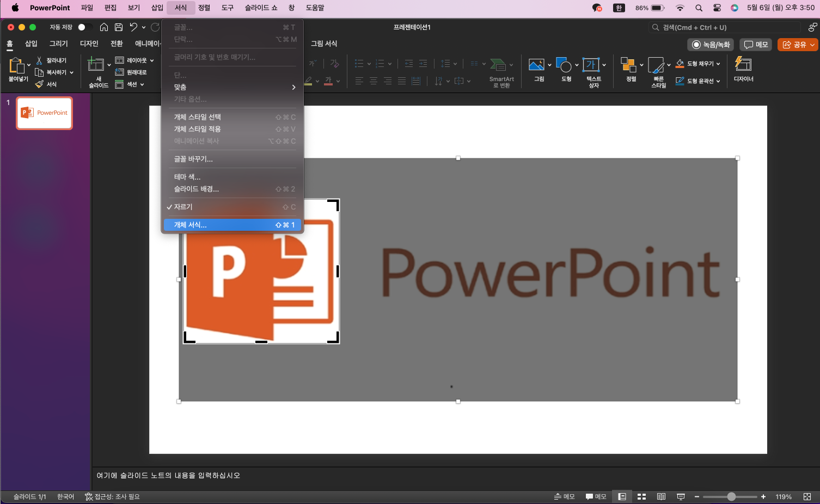Image resolution: width=820 pixels, height=504 pixels.
Task: Open the 그림 서식 ribbon tab
Action: coord(324,44)
